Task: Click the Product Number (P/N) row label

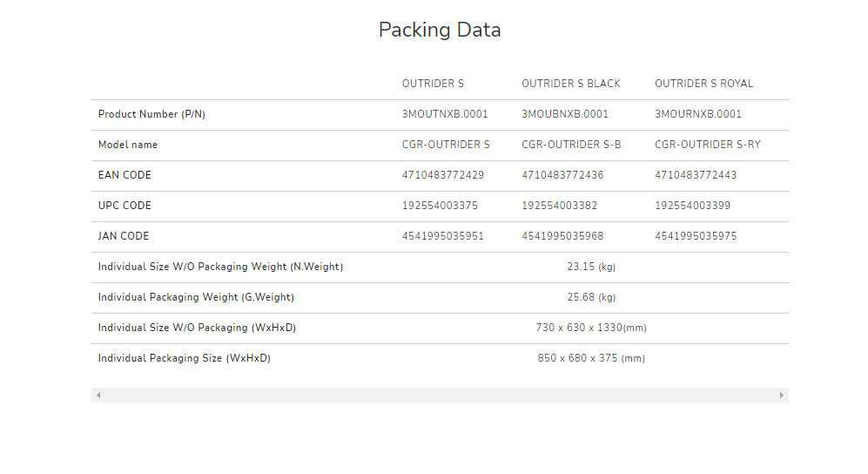Action: click(151, 114)
